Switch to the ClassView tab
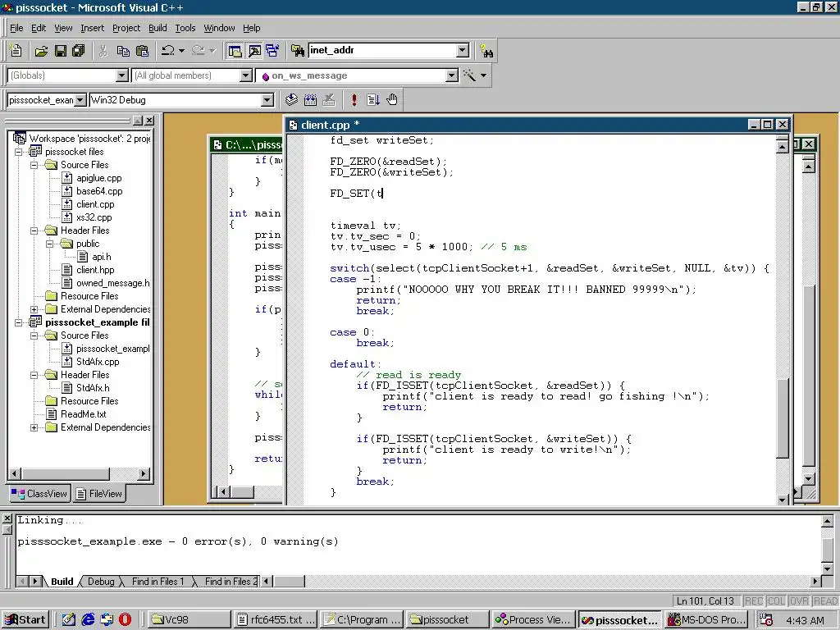840x630 pixels. pos(39,493)
